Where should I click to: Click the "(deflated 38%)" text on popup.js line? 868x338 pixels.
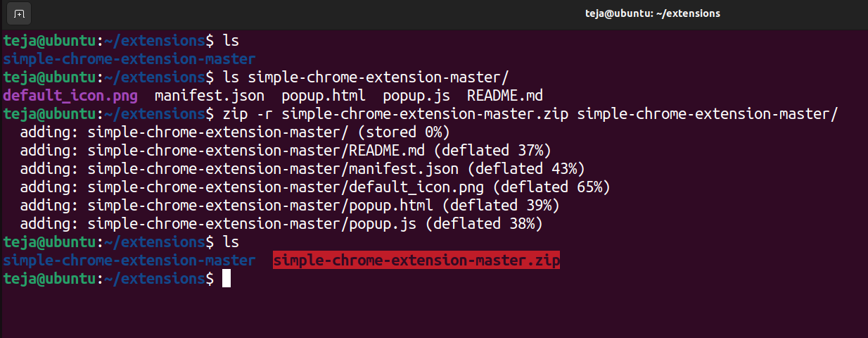[x=483, y=224]
